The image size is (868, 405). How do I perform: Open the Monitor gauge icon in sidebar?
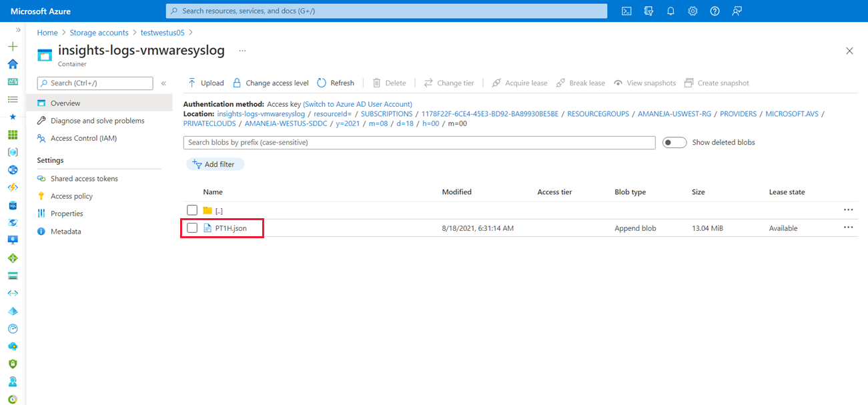[13, 328]
